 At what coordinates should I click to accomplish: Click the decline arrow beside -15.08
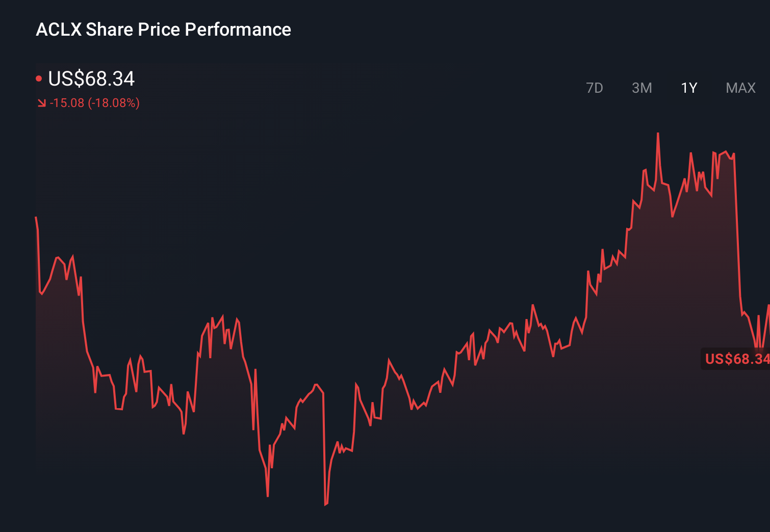pos(41,103)
